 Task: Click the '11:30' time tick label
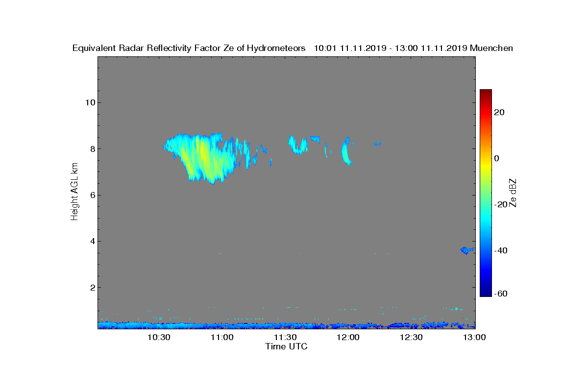coord(286,337)
